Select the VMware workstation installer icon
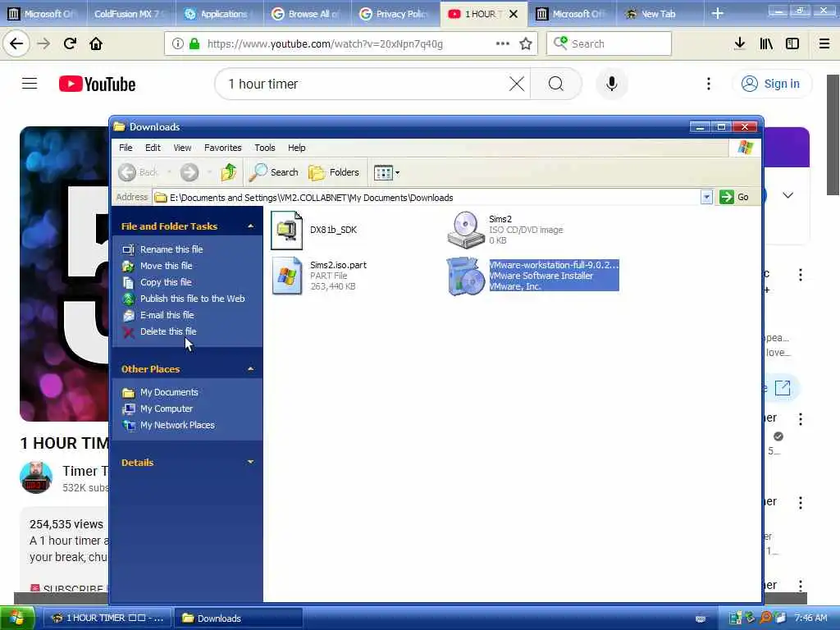The height and width of the screenshot is (630, 840). (466, 276)
